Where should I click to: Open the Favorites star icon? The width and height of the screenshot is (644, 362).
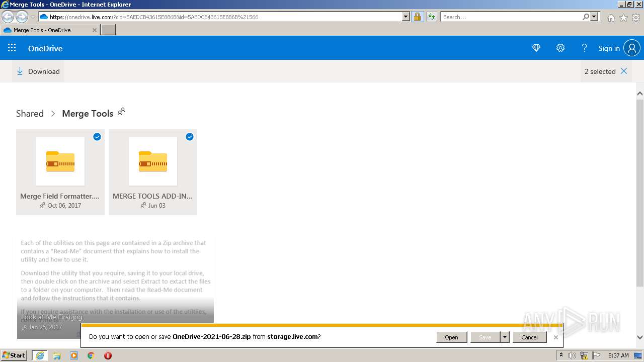623,18
